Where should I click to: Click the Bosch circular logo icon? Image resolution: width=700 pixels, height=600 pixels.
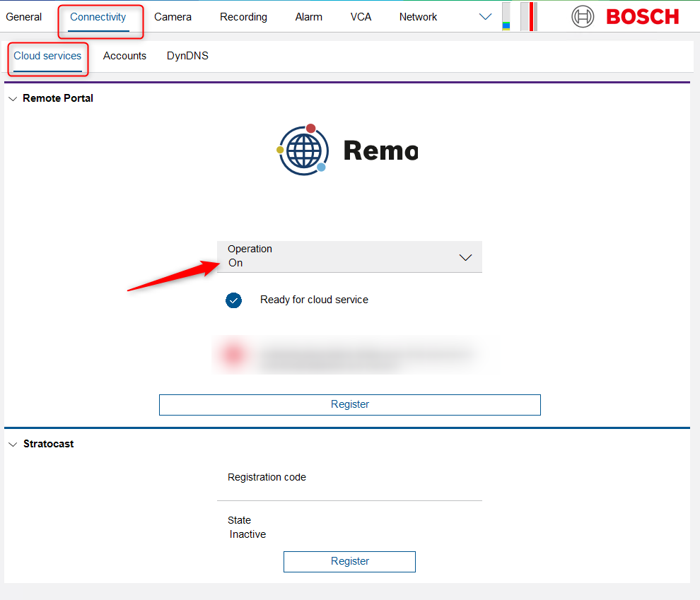(583, 16)
